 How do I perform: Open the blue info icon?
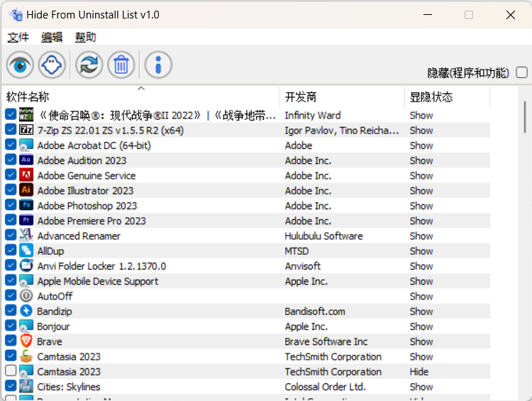[x=158, y=65]
